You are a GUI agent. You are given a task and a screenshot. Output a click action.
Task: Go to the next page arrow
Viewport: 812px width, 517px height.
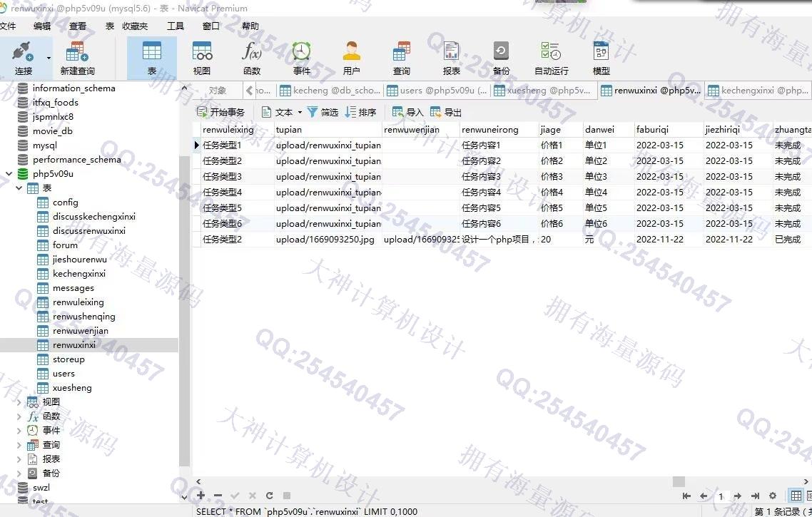pyautogui.click(x=737, y=496)
